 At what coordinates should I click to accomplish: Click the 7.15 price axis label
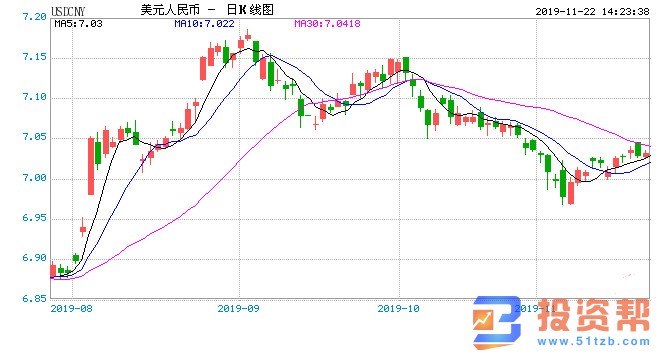point(35,57)
